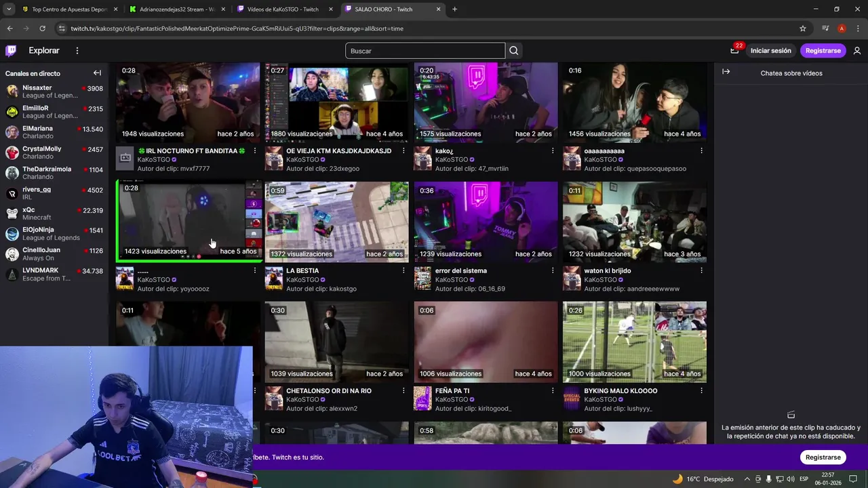Viewport: 868px width, 488px height.
Task: Click the Iniciar sesión button
Action: (770, 50)
